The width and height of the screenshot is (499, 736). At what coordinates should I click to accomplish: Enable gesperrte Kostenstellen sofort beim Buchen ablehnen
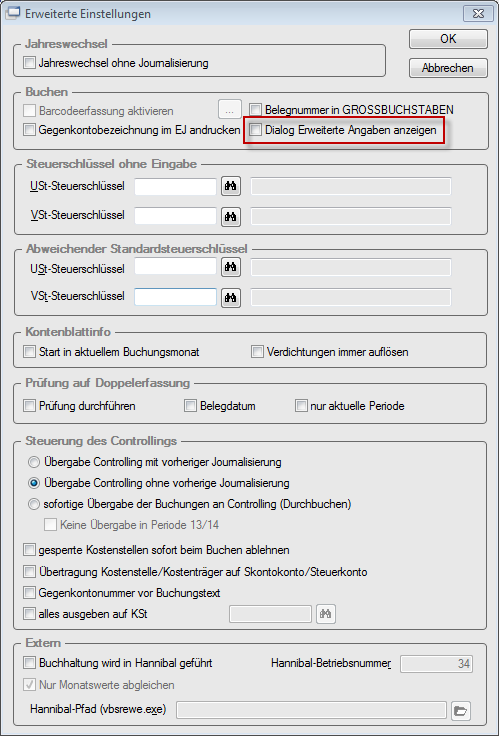pyautogui.click(x=30, y=550)
